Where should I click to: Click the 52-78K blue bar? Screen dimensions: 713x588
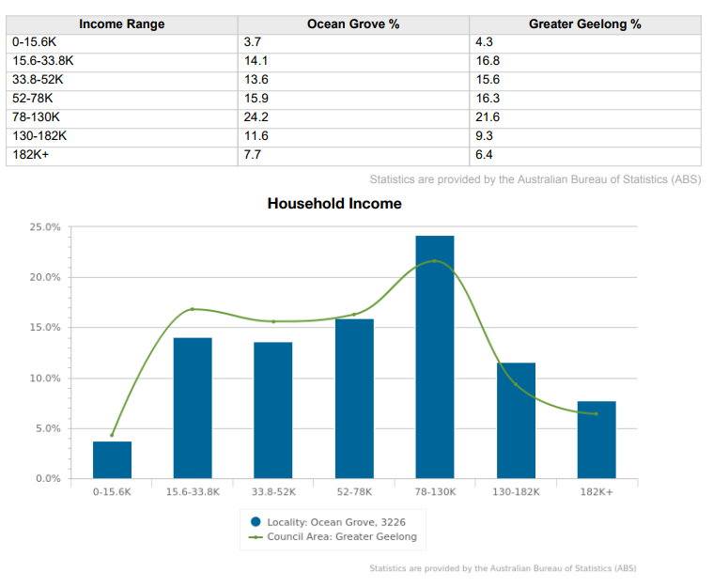pyautogui.click(x=354, y=398)
